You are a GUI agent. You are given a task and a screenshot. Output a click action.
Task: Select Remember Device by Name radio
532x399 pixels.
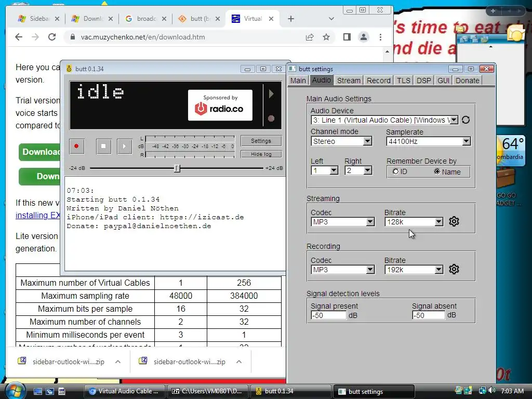(x=437, y=171)
